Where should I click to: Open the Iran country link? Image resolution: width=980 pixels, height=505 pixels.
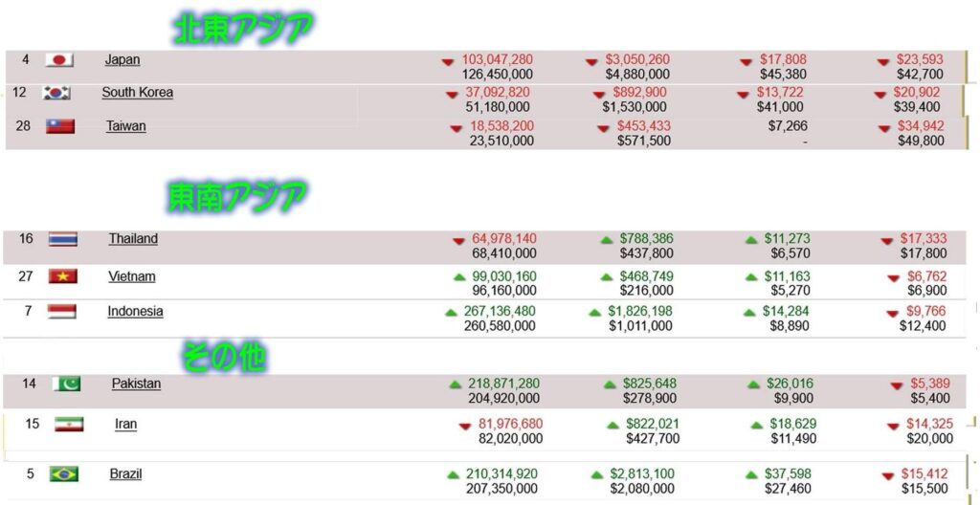click(x=125, y=425)
